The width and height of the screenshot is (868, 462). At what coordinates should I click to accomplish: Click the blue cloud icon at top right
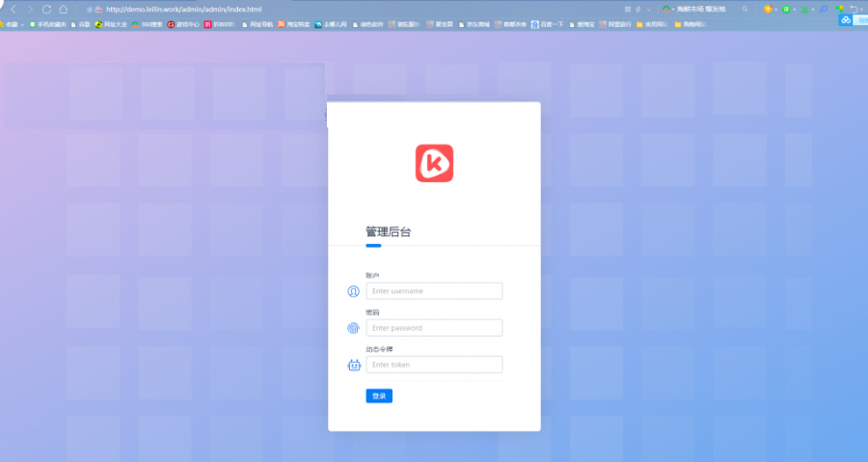[845, 20]
